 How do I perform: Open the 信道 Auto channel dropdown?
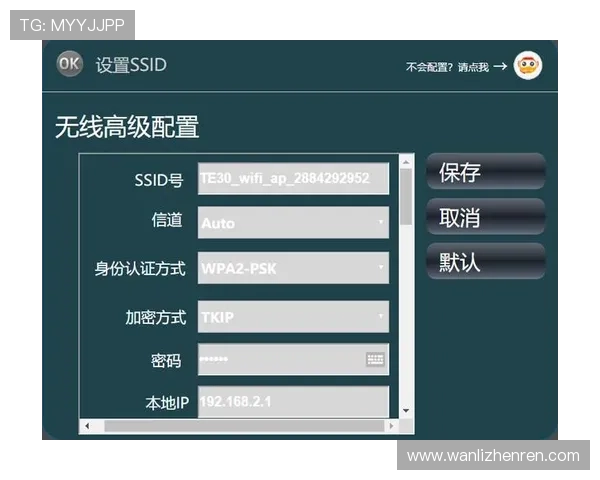click(293, 222)
